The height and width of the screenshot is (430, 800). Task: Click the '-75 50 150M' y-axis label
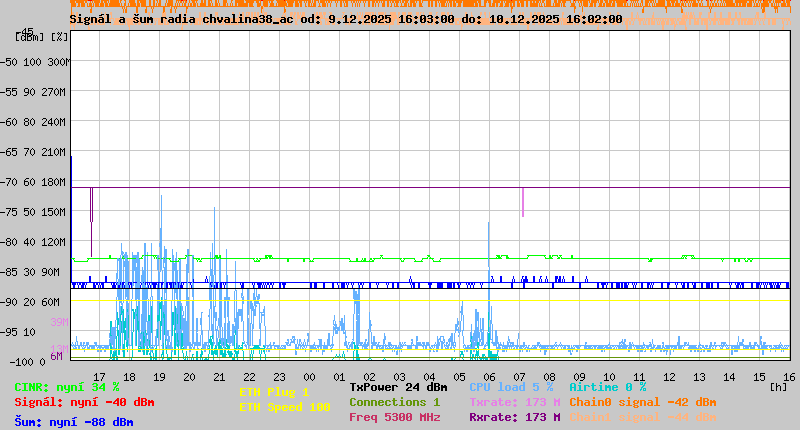coord(35,212)
